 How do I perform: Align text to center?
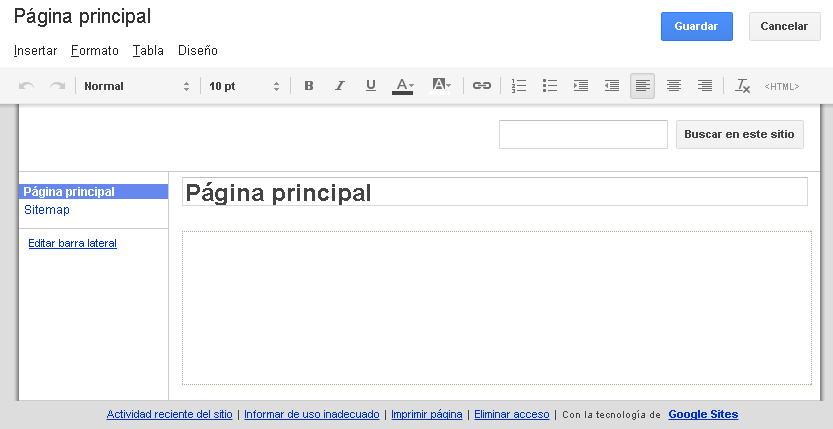[674, 86]
